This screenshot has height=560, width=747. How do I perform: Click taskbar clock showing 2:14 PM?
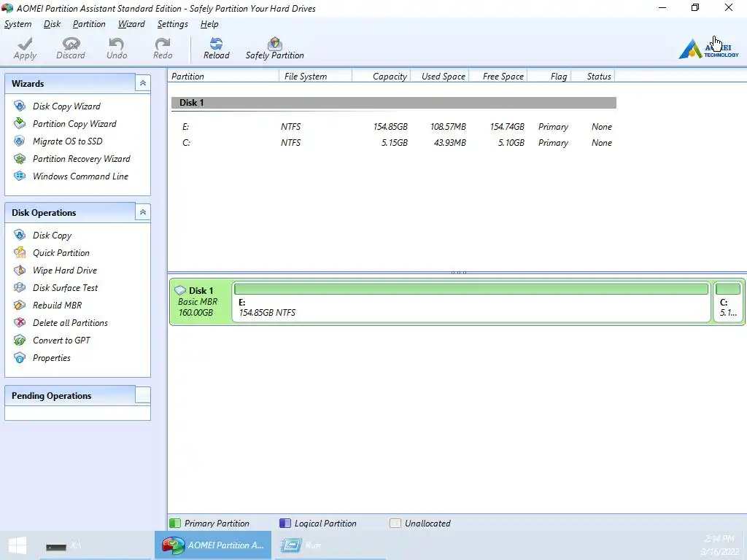pyautogui.click(x=719, y=539)
